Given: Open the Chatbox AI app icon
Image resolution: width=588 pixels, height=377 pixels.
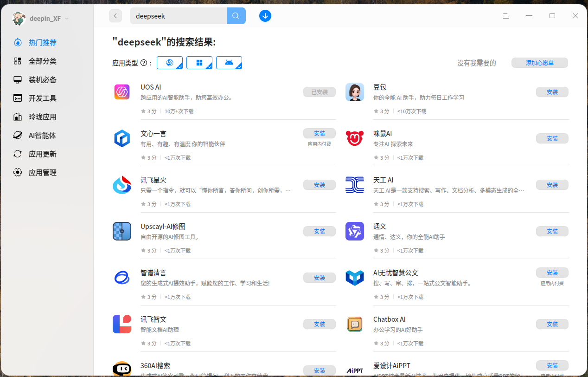Looking at the screenshot, I should click(x=355, y=324).
